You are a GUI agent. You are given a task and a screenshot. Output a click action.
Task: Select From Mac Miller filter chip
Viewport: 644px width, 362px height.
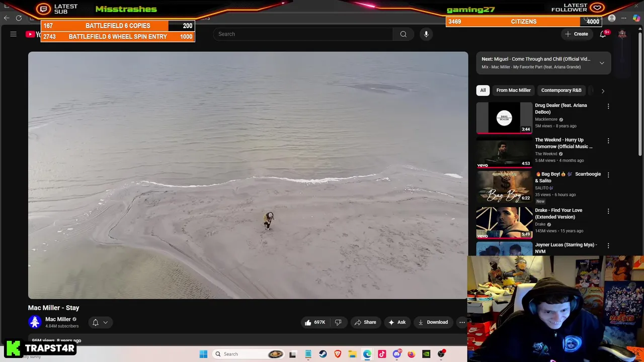click(x=513, y=90)
